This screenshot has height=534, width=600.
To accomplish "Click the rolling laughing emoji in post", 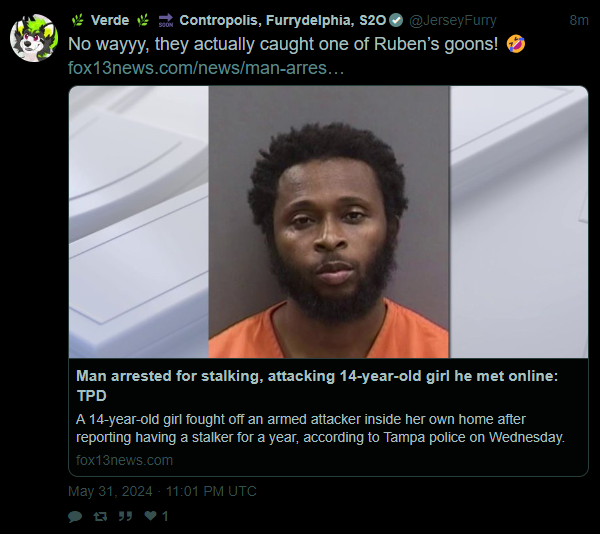I will pos(515,44).
